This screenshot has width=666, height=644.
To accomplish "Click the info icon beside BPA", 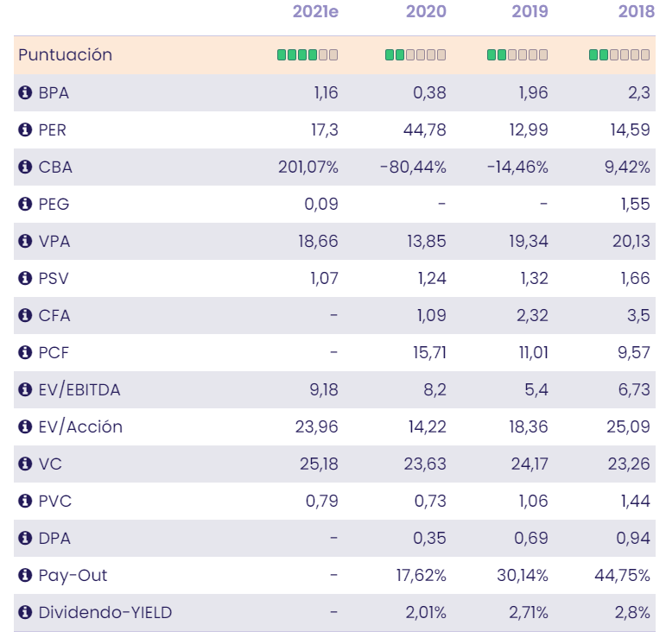I will tap(25, 93).
